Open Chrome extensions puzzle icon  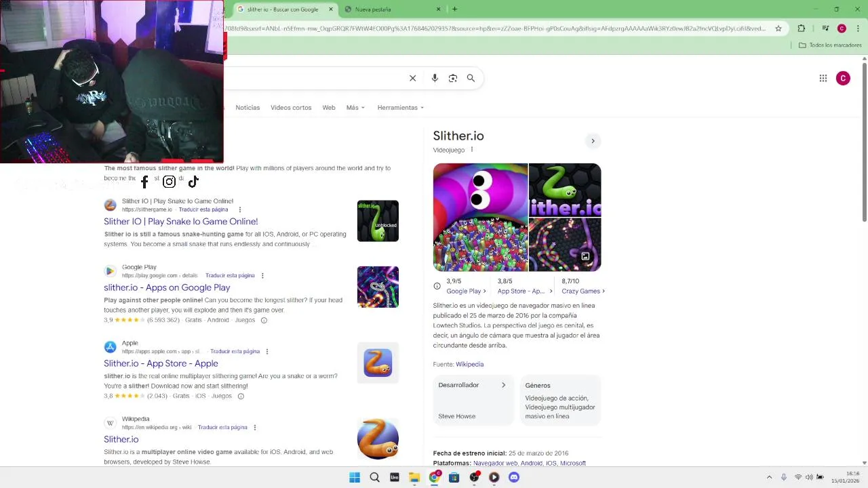802,28
